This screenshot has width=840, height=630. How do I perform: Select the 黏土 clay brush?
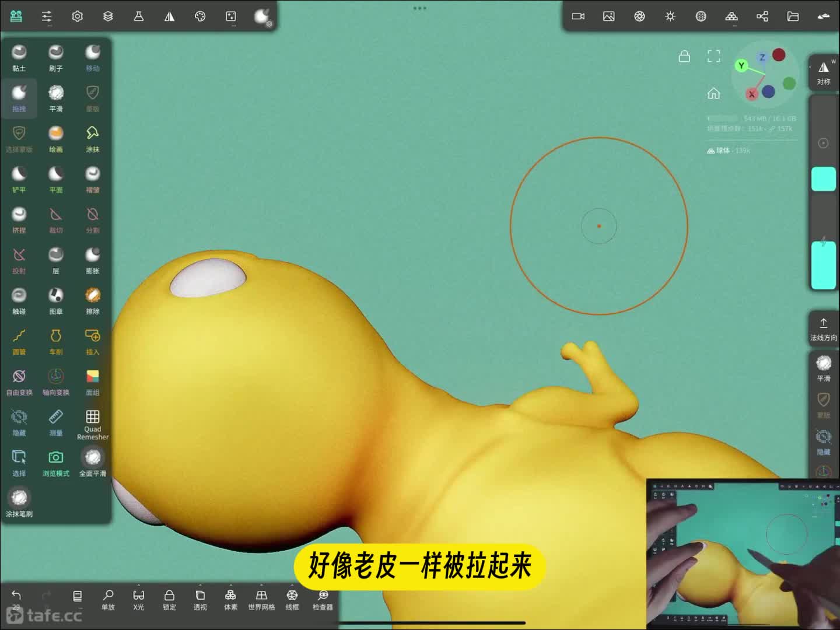pyautogui.click(x=19, y=58)
